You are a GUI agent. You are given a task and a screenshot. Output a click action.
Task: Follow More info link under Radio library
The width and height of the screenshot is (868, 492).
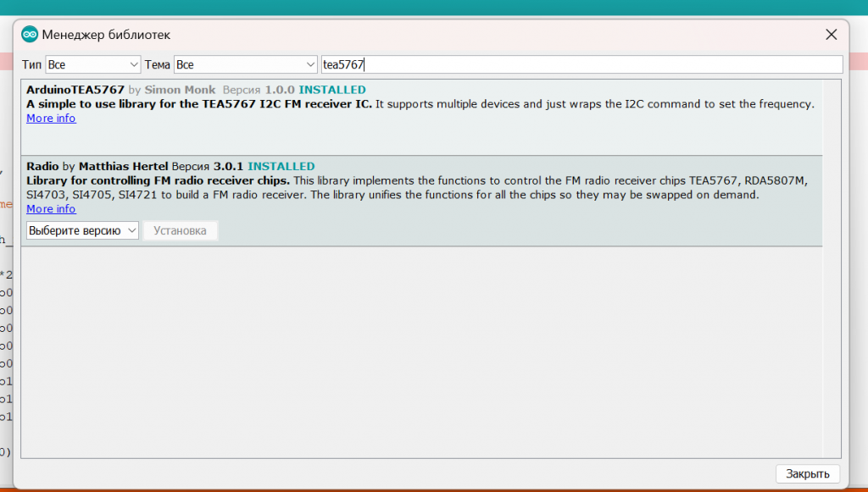(51, 209)
